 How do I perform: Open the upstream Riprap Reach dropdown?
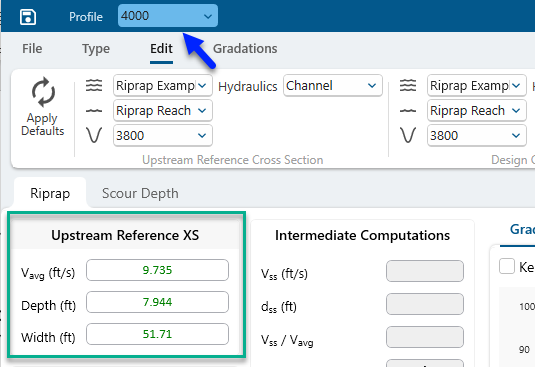click(163, 111)
